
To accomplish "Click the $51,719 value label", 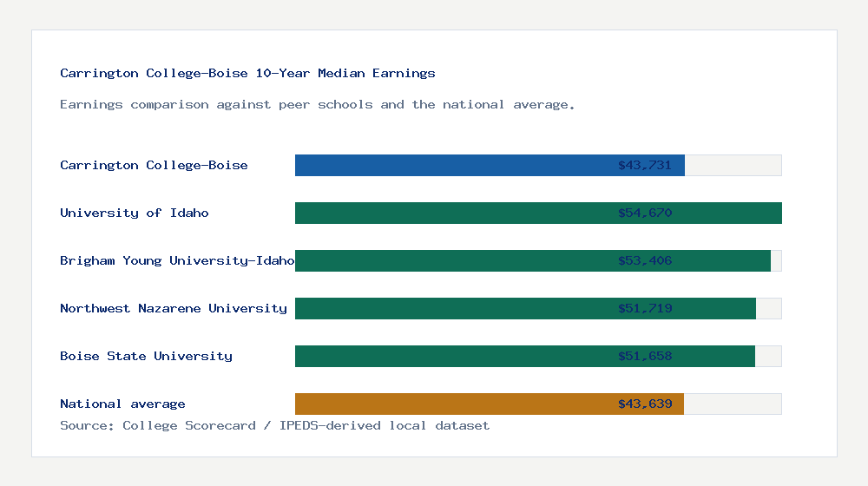I will coord(645,308).
